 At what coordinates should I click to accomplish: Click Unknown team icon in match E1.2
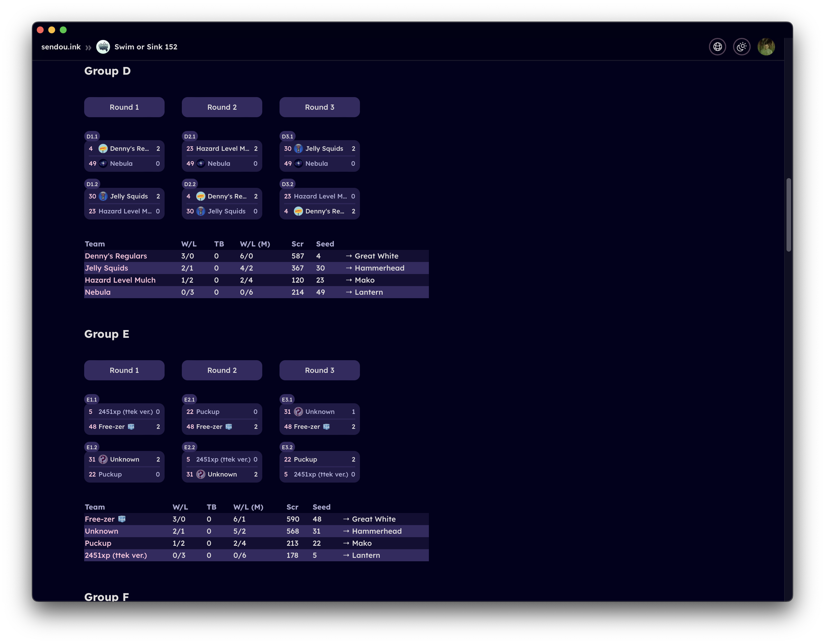point(103,459)
